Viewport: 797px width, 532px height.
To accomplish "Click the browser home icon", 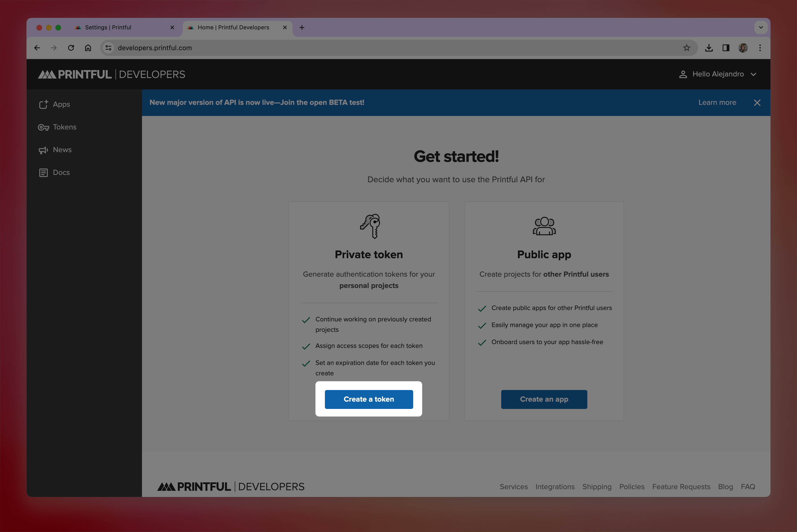I will click(x=88, y=48).
